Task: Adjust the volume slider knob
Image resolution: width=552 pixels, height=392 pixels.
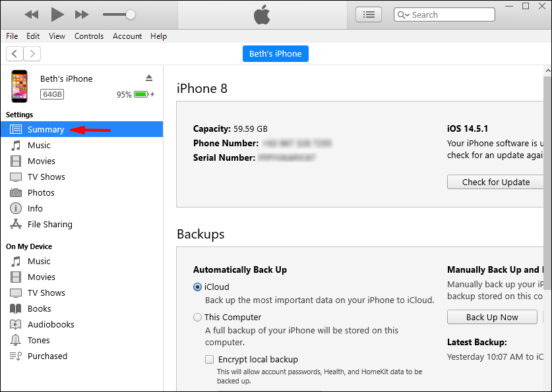Action: 131,14
